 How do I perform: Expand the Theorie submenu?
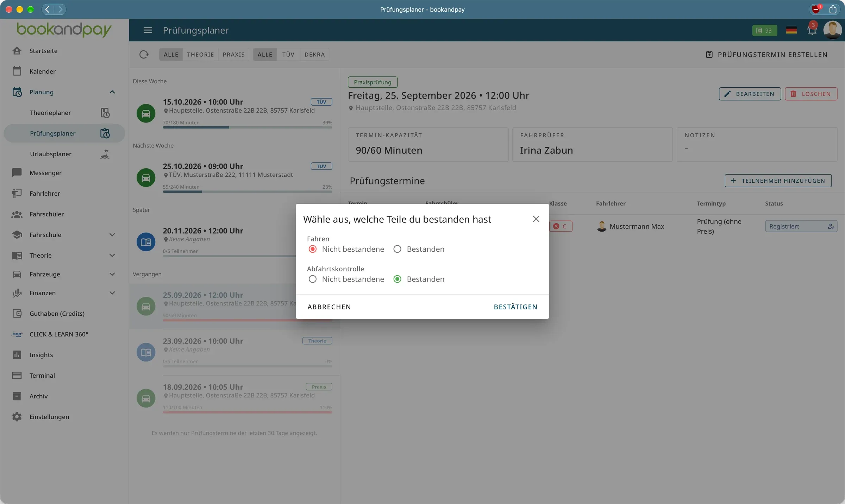click(x=112, y=256)
